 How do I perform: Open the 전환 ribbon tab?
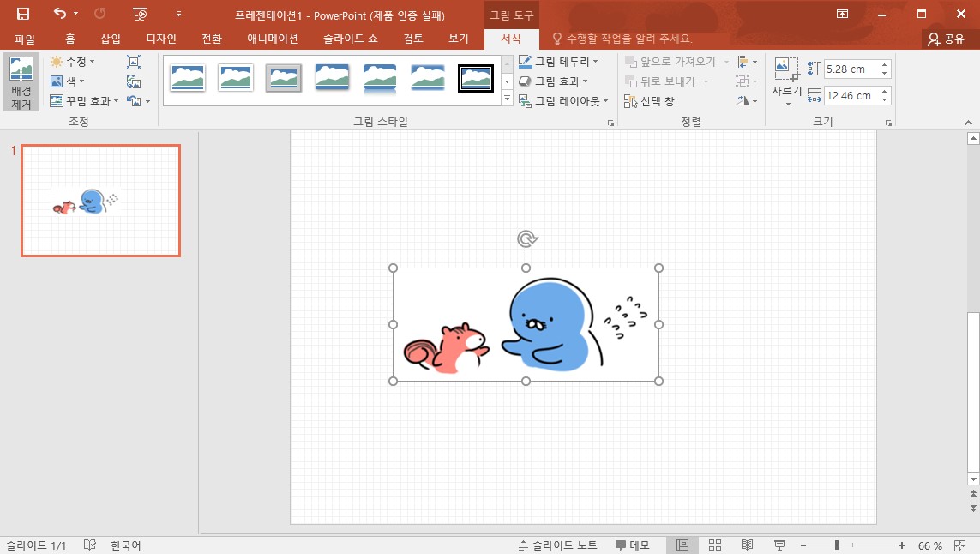point(212,39)
